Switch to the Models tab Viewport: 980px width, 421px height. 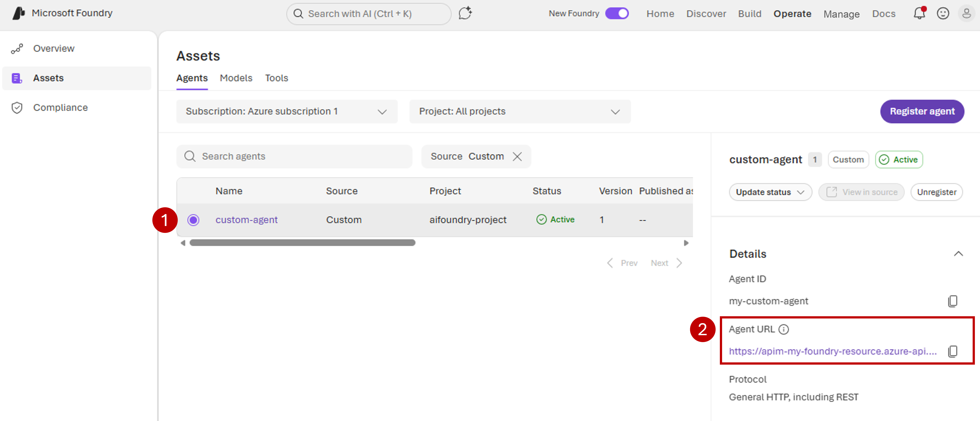tap(236, 78)
